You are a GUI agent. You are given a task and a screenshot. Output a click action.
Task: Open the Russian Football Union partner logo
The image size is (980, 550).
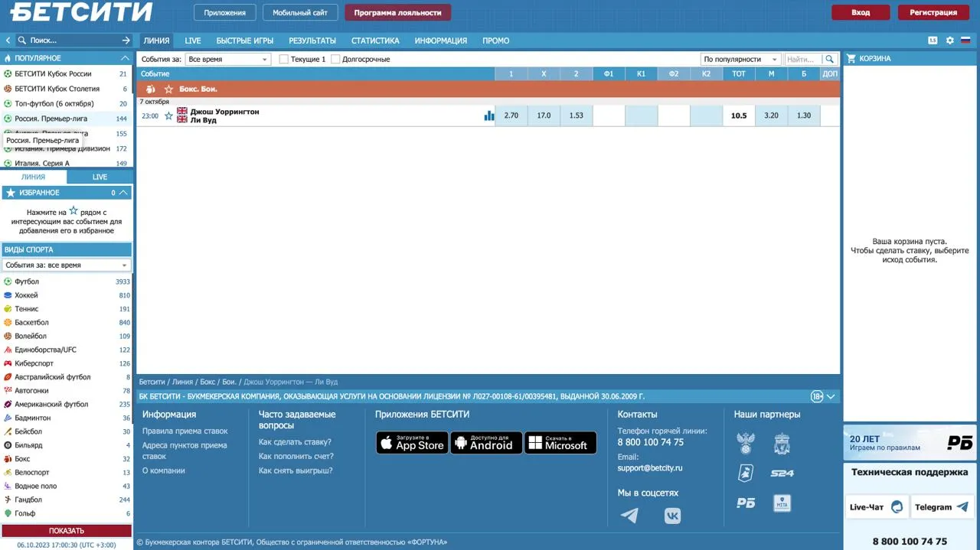point(745,444)
